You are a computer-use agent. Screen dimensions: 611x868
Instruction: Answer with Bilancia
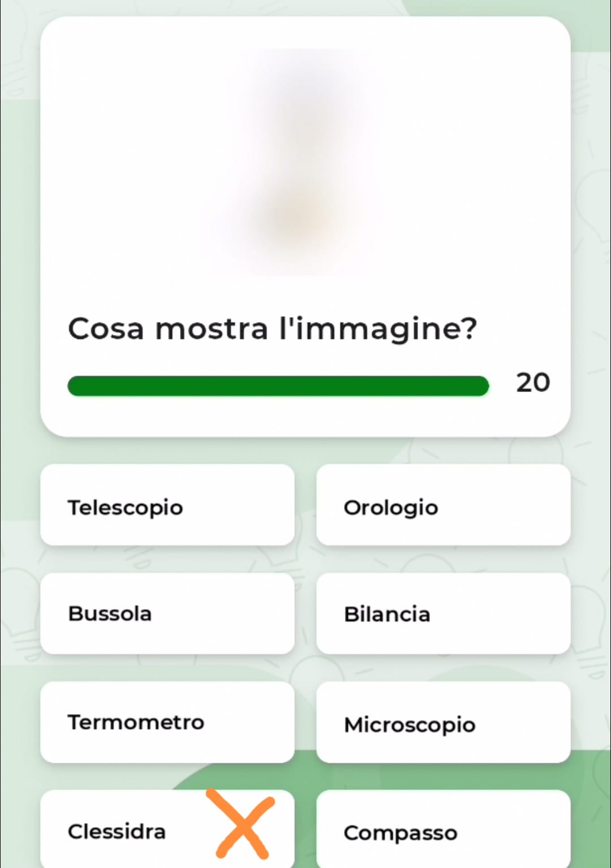coord(443,614)
